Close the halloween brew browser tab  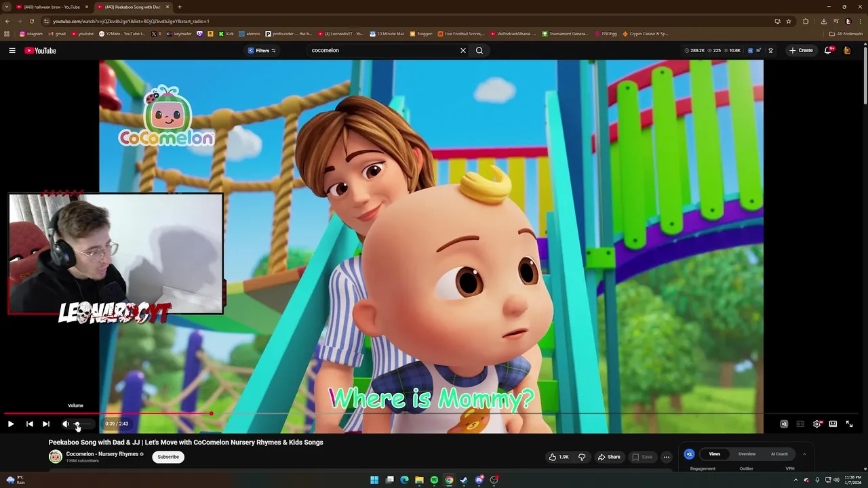tap(87, 7)
